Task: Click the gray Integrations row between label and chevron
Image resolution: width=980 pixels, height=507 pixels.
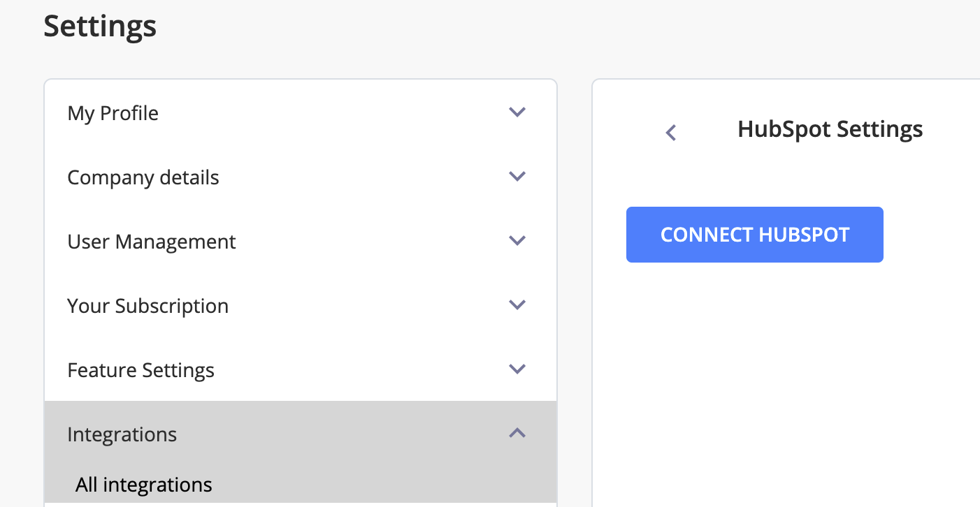Action: click(336, 434)
